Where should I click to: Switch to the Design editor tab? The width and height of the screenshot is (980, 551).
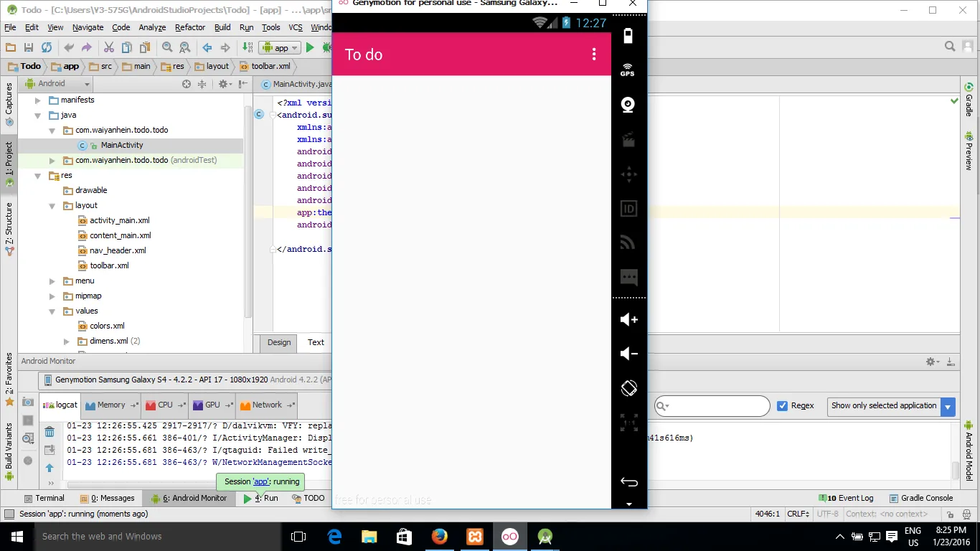(x=279, y=342)
